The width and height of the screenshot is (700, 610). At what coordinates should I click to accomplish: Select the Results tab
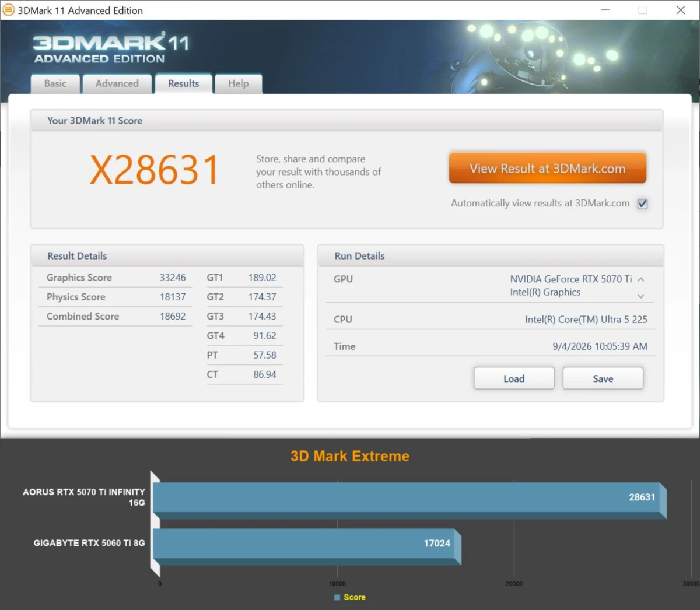[184, 83]
